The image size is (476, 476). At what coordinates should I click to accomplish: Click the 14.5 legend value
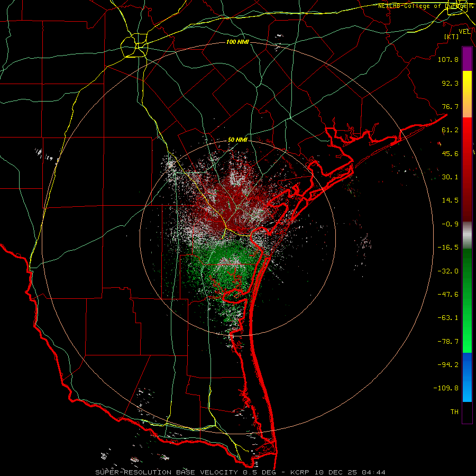450,200
